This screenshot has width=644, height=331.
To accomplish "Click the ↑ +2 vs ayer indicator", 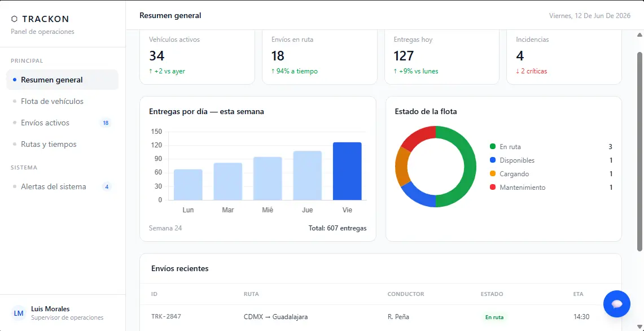I will point(167,71).
